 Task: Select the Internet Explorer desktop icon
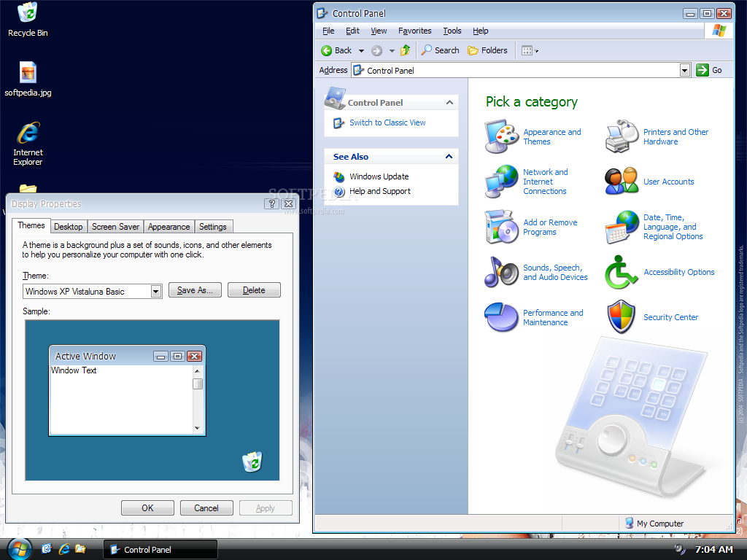click(x=28, y=144)
